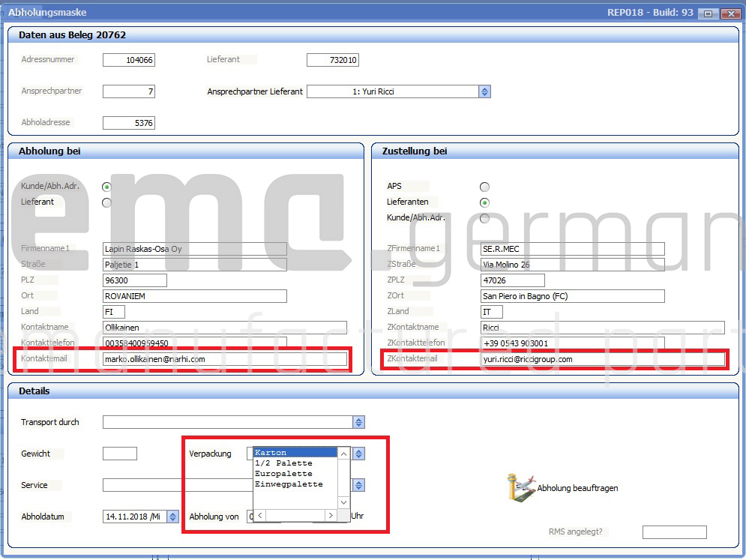Select Lieferanten radio under Zustellung bei
The width and height of the screenshot is (746, 560).
pyautogui.click(x=484, y=202)
